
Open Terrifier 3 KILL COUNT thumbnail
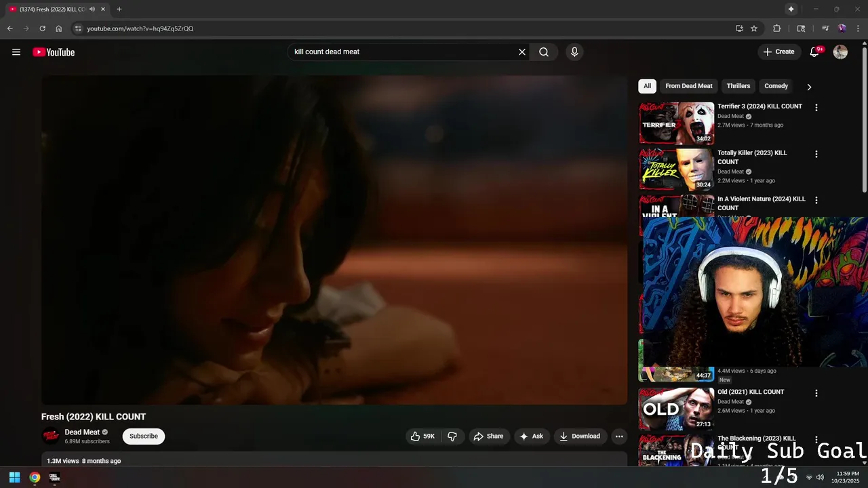pyautogui.click(x=677, y=123)
